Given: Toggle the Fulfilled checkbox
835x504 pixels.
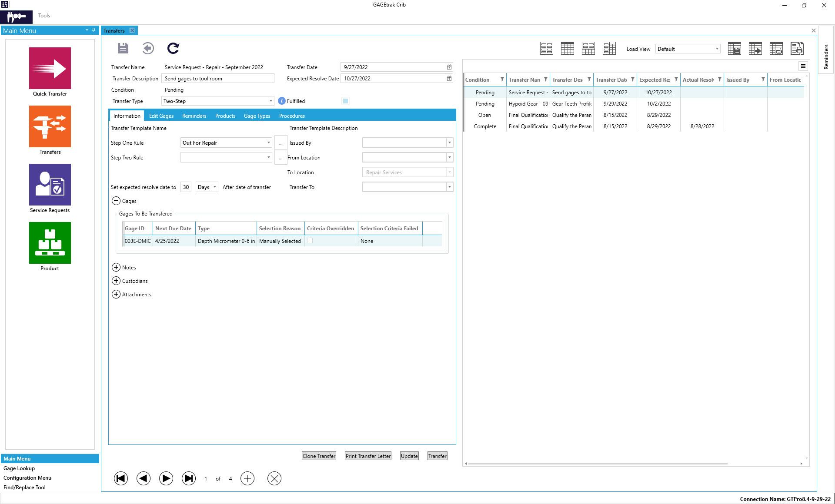Looking at the screenshot, I should click(346, 101).
